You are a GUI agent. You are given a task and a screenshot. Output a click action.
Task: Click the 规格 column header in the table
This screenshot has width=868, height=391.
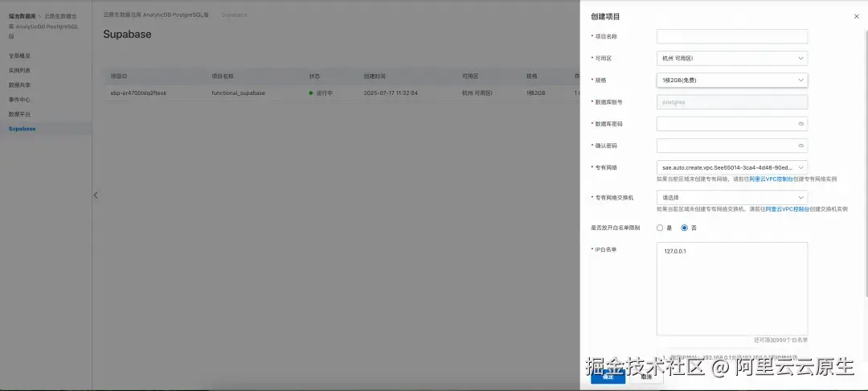(531, 76)
